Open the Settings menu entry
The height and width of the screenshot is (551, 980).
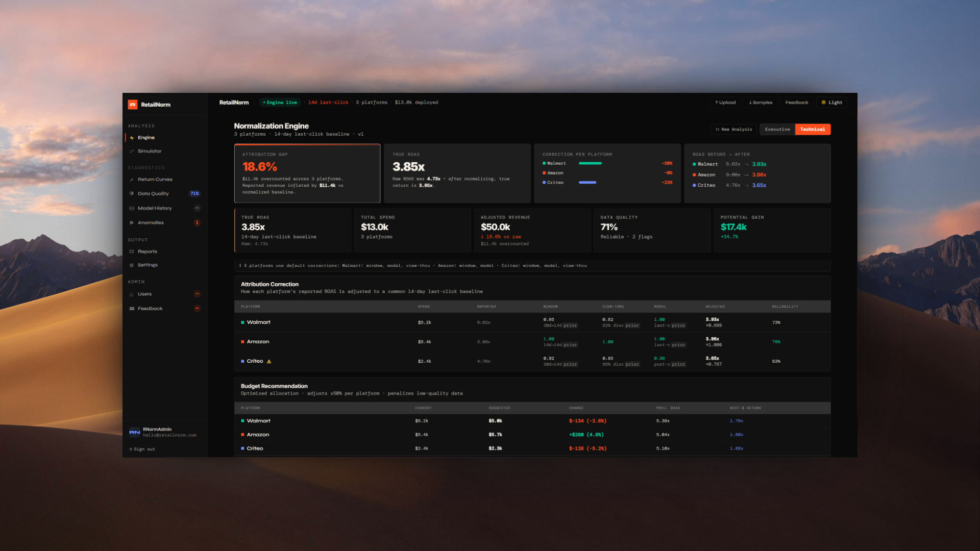(148, 265)
